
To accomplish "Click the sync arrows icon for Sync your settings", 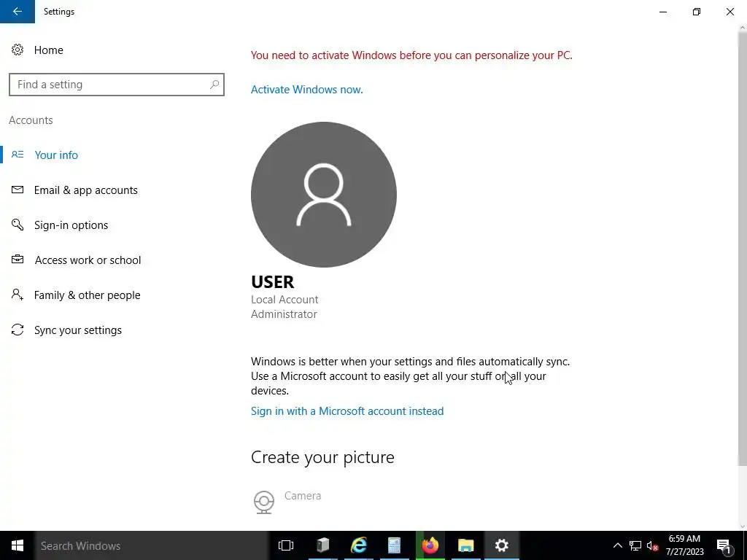I will (x=18, y=330).
